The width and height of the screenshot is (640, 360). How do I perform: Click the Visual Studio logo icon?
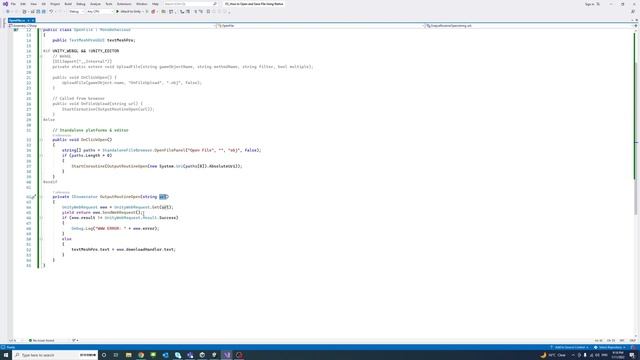tap(5, 4)
